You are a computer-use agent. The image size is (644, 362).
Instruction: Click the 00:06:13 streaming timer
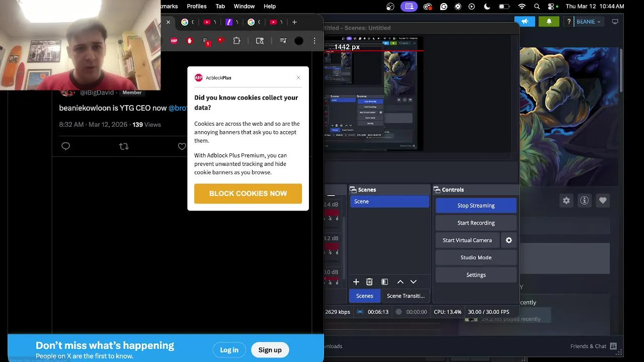[378, 312]
